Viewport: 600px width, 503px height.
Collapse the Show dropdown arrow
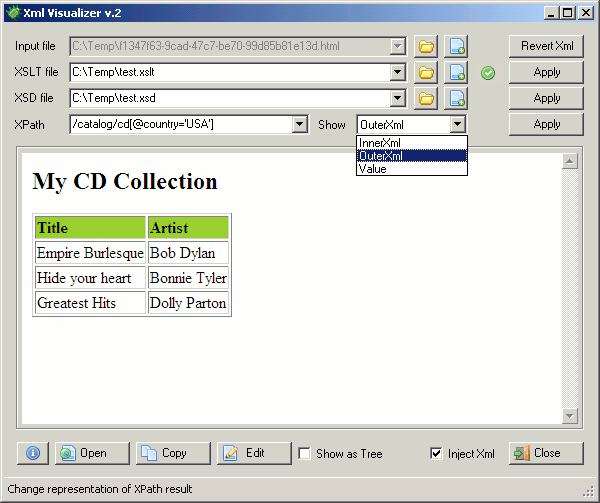457,124
